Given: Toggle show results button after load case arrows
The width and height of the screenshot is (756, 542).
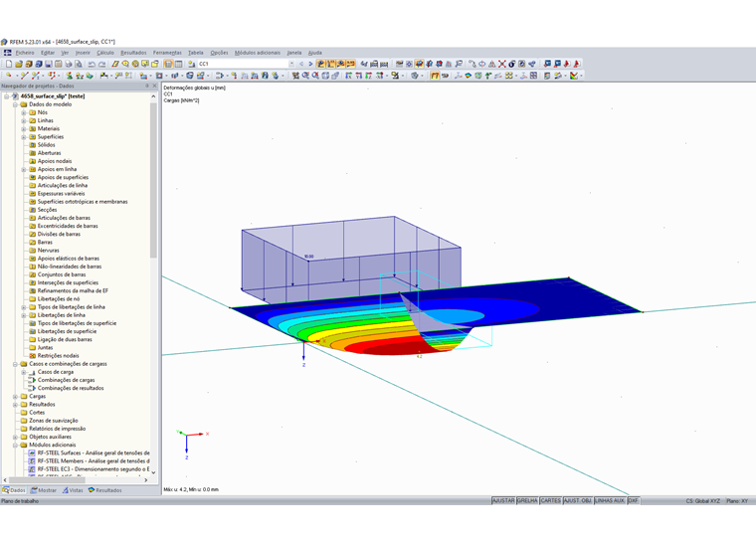Looking at the screenshot, I should coord(320,64).
